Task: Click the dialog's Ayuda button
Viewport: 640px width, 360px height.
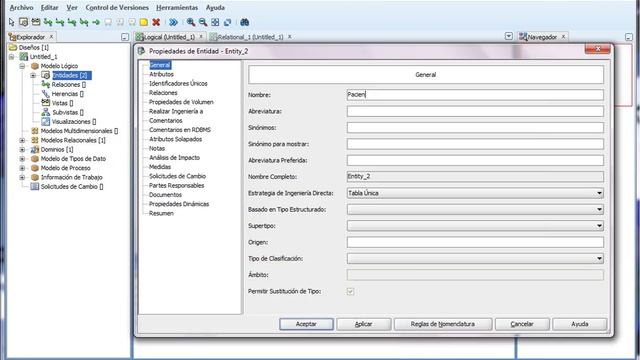Action: [580, 324]
